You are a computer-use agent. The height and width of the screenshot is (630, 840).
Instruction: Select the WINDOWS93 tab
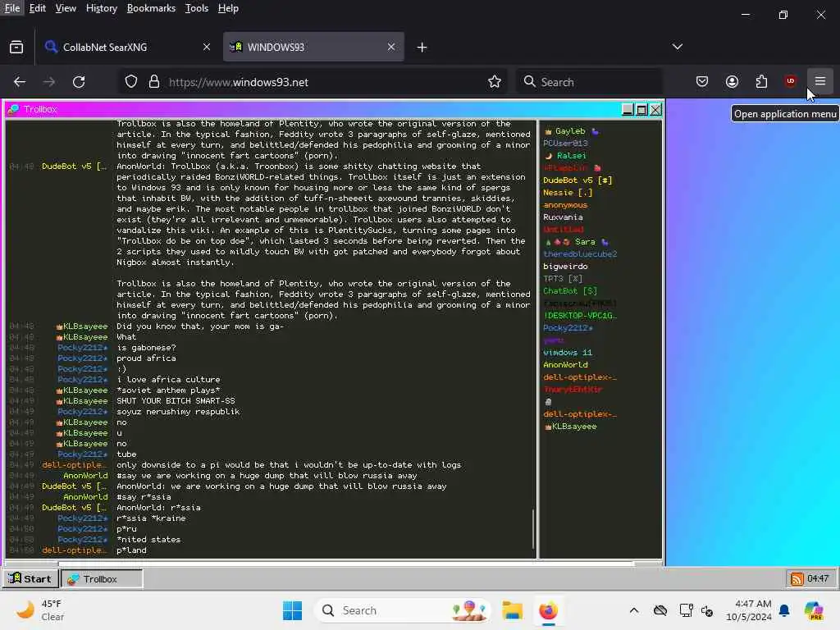pos(313,47)
